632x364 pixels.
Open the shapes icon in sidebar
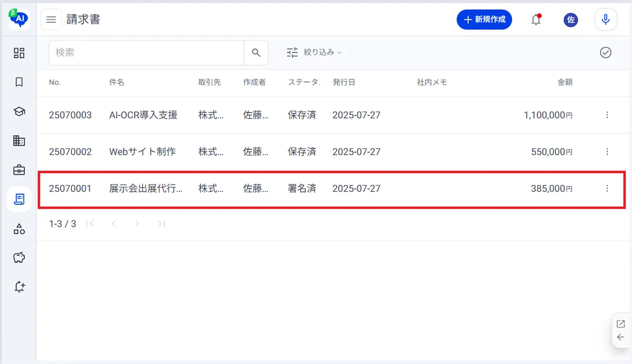19,228
